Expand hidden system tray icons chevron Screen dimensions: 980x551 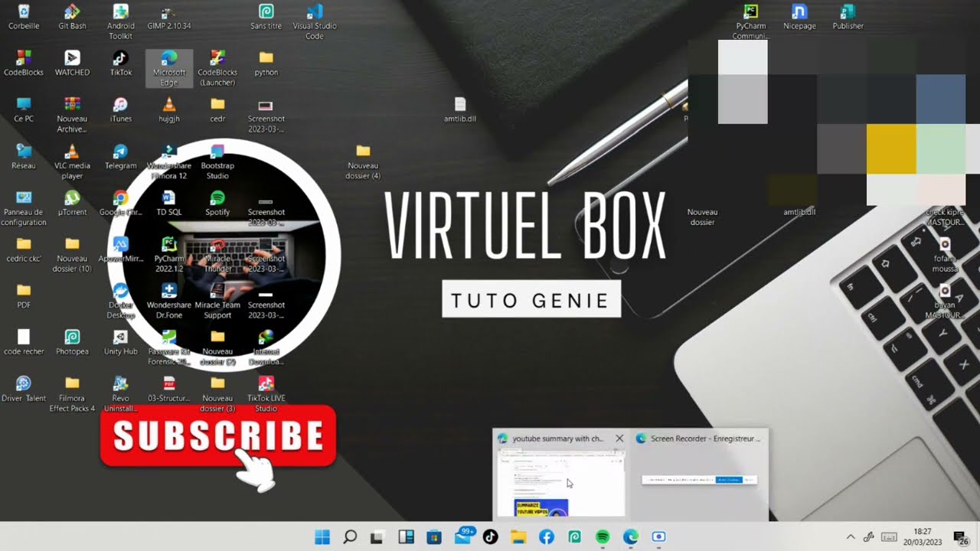click(x=850, y=537)
